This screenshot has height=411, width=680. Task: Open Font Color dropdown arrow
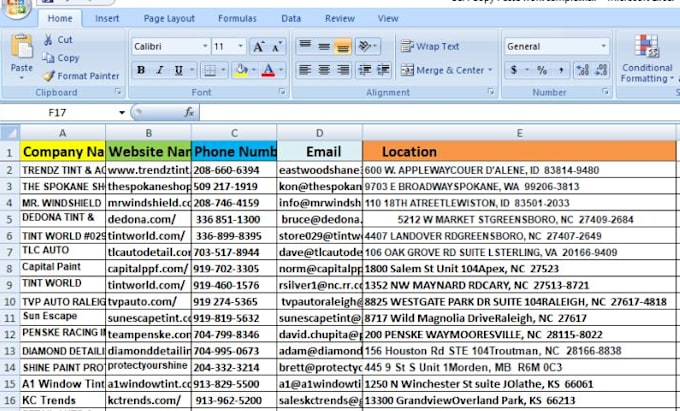pyautogui.click(x=281, y=70)
